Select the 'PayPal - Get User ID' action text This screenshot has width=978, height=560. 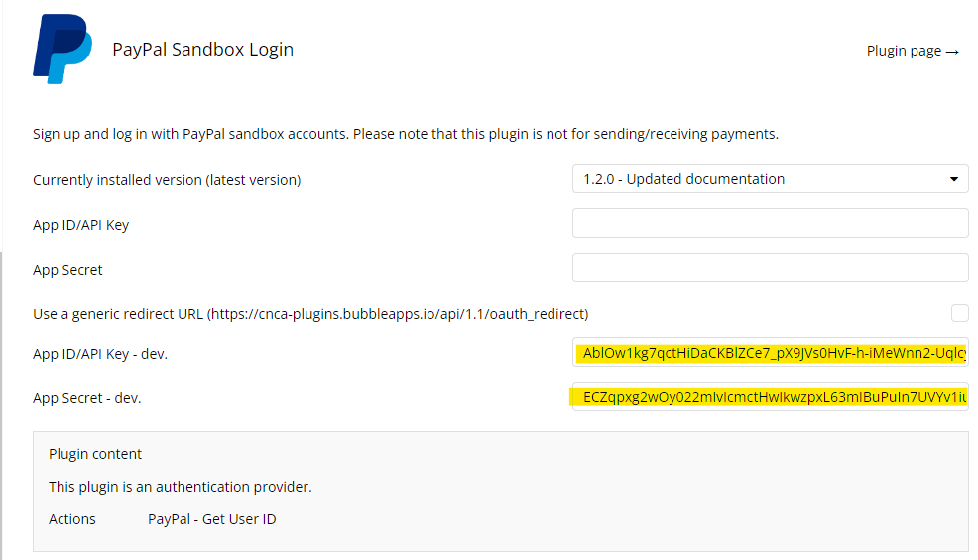[212, 518]
